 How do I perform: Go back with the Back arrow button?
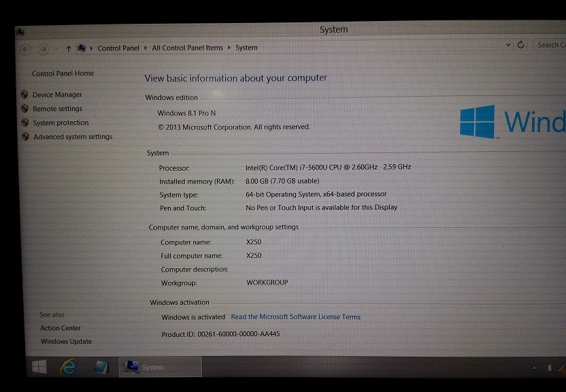pos(25,50)
